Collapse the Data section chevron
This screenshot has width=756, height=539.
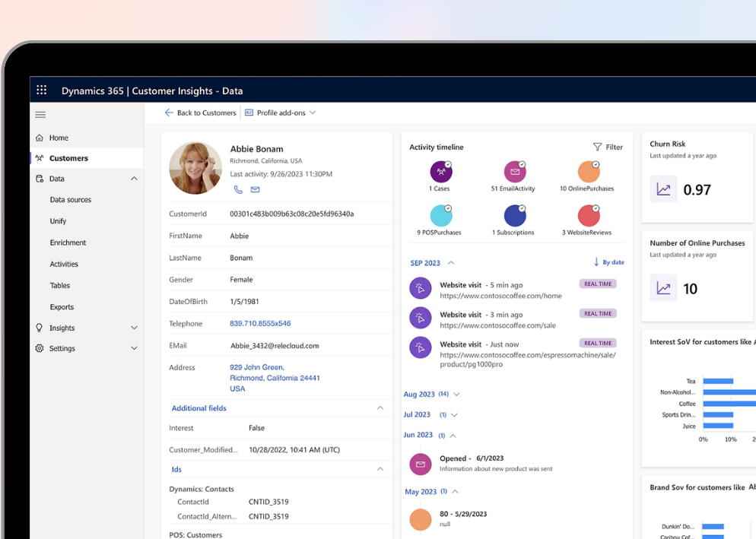134,179
